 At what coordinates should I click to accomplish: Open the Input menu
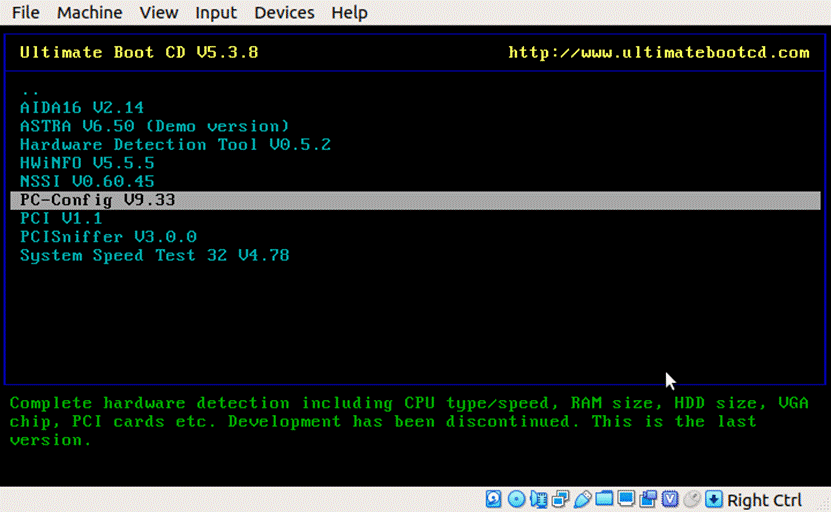point(216,12)
